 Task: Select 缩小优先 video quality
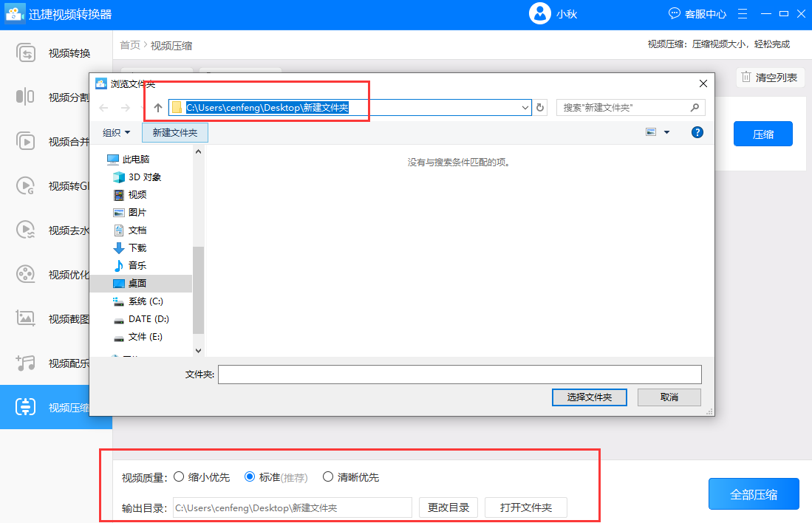tap(179, 477)
